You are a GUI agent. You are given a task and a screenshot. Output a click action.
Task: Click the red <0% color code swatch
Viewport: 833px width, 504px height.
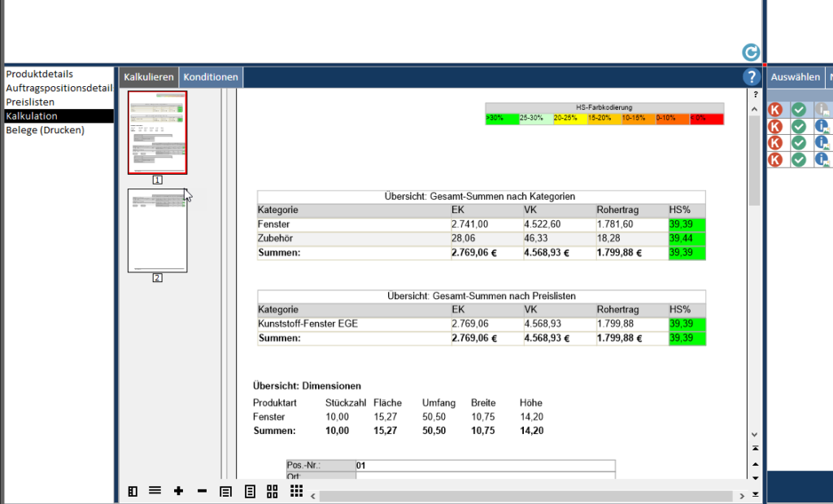(705, 119)
